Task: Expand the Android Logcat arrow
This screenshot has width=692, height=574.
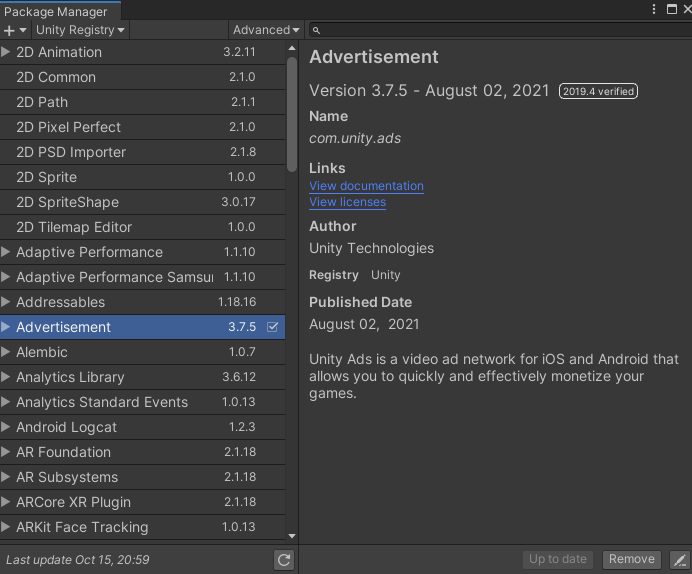Action: pyautogui.click(x=5, y=427)
